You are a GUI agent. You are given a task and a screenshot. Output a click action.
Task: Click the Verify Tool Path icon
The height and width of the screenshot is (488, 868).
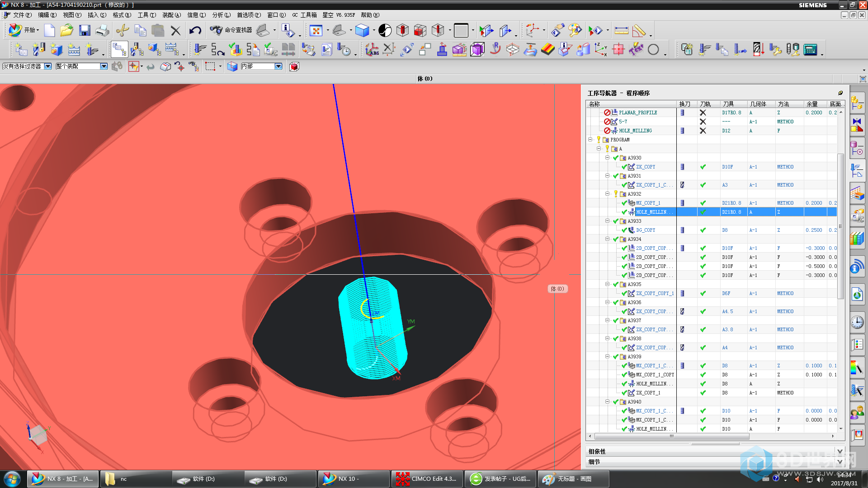pos(235,49)
